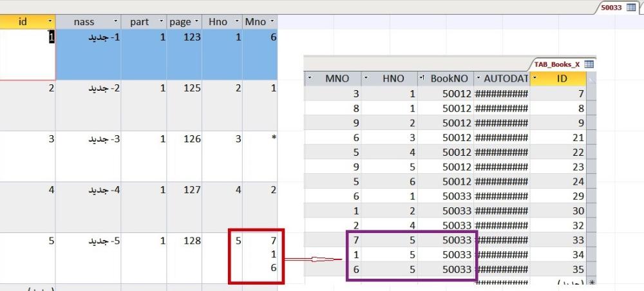
Task: Click the ID cell with value 29
Action: 558,195
